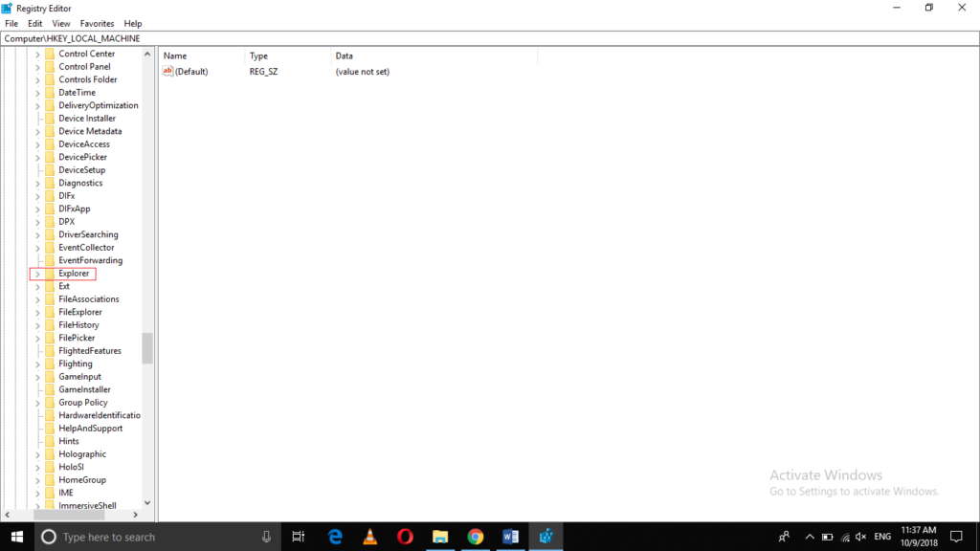Expand the DateTime key
This screenshot has width=980, height=551.
(37, 93)
